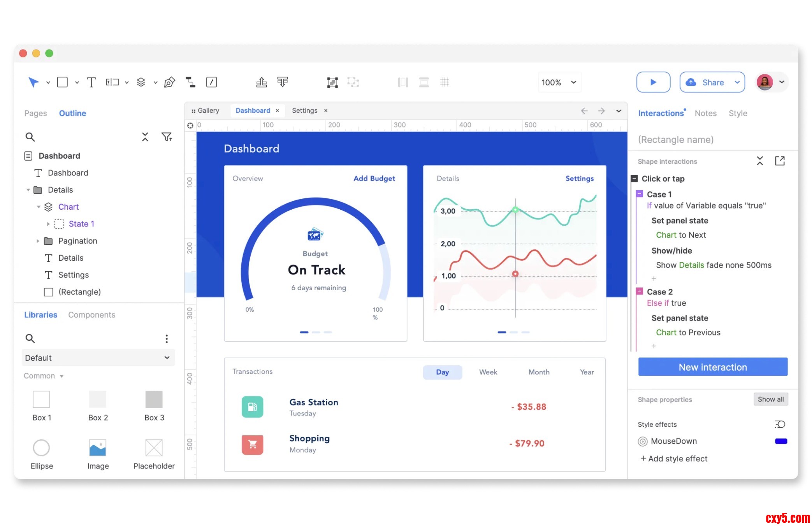Viewport: 812px width, 526px height.
Task: Click the outline filter icon
Action: (x=167, y=137)
